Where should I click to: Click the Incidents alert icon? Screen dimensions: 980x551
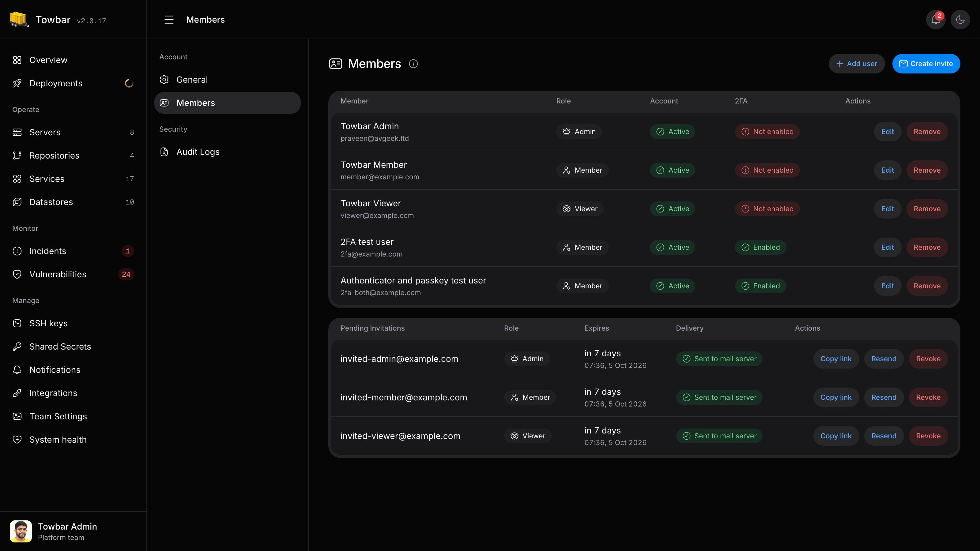(x=17, y=251)
